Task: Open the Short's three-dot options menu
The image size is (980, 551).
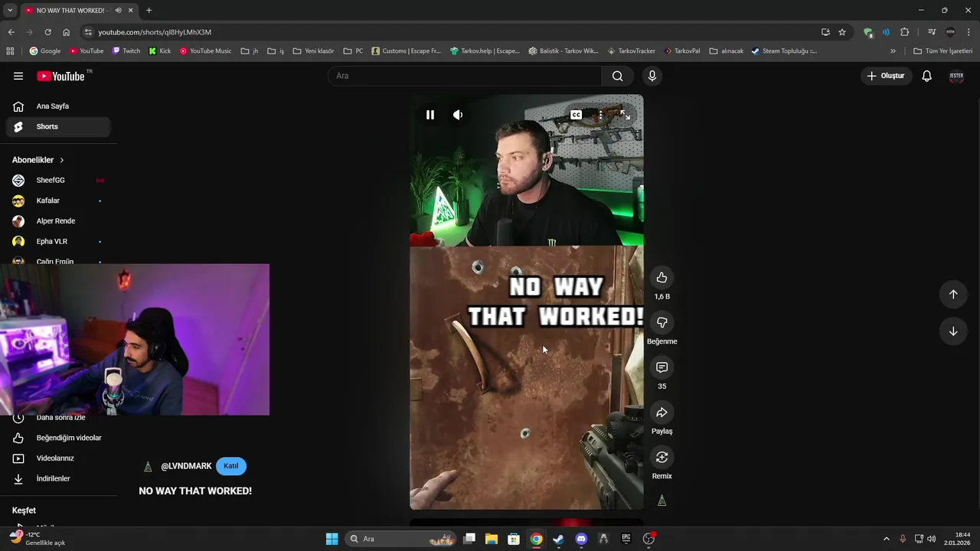Action: (x=600, y=115)
